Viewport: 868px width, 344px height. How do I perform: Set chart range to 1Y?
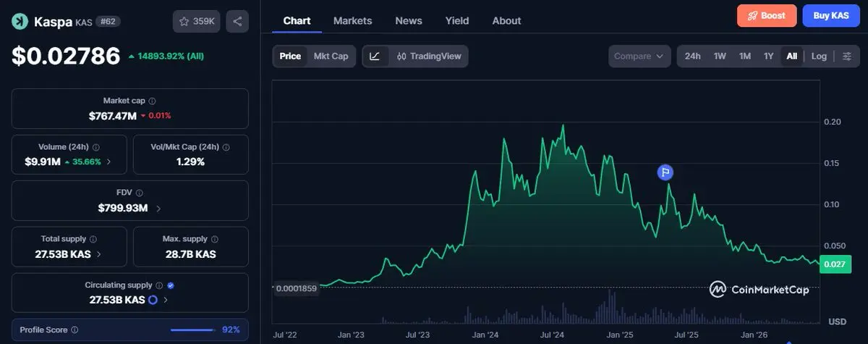pos(768,56)
